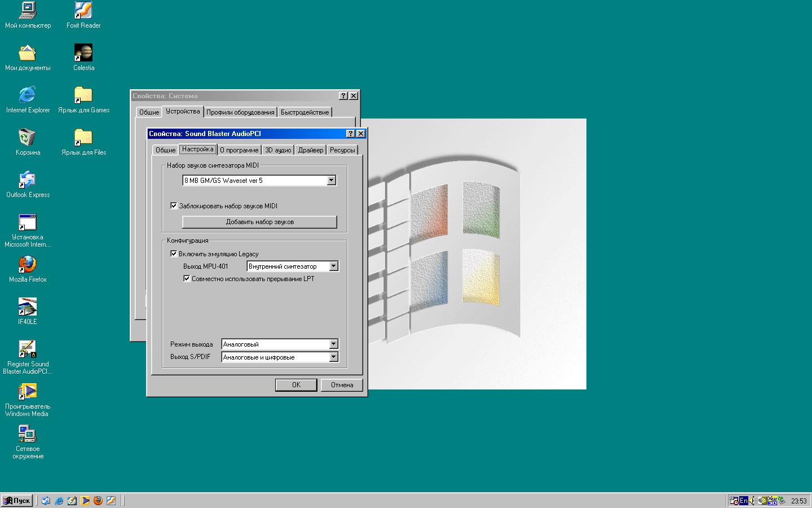Click the Task Scheduler tray icon
The image size is (812, 508).
click(x=734, y=501)
